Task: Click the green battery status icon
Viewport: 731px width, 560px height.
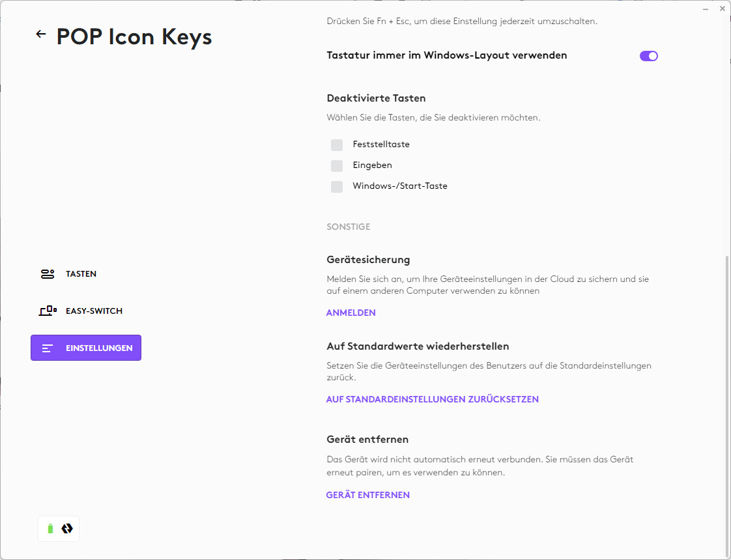Action: click(x=51, y=529)
